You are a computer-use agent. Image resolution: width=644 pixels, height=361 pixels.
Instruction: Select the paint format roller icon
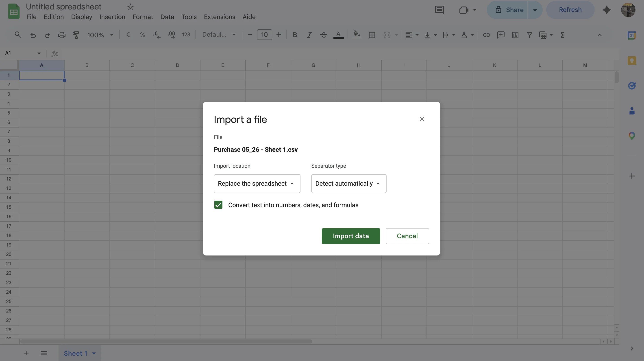pyautogui.click(x=76, y=35)
